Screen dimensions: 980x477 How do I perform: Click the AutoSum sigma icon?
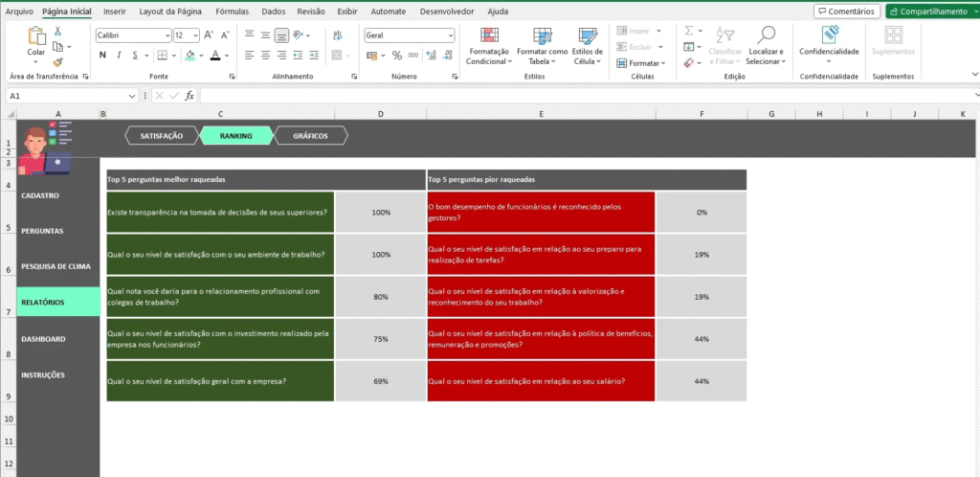pos(689,31)
